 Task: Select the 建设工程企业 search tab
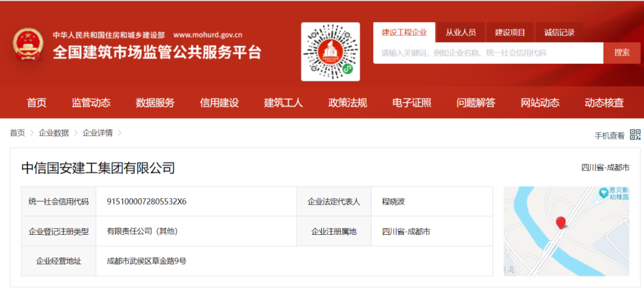click(x=404, y=33)
